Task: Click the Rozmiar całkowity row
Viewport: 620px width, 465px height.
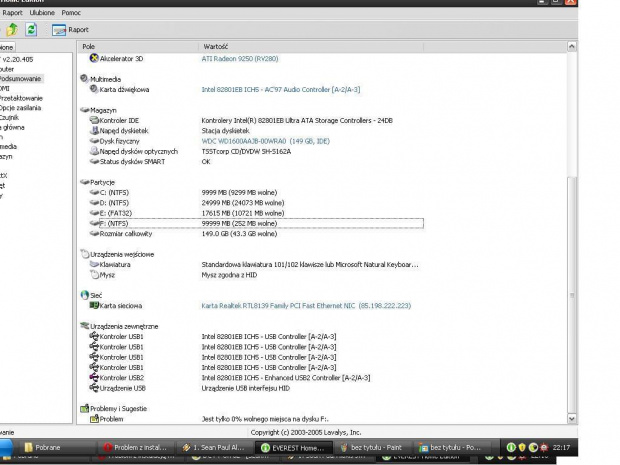Action: tap(257, 234)
